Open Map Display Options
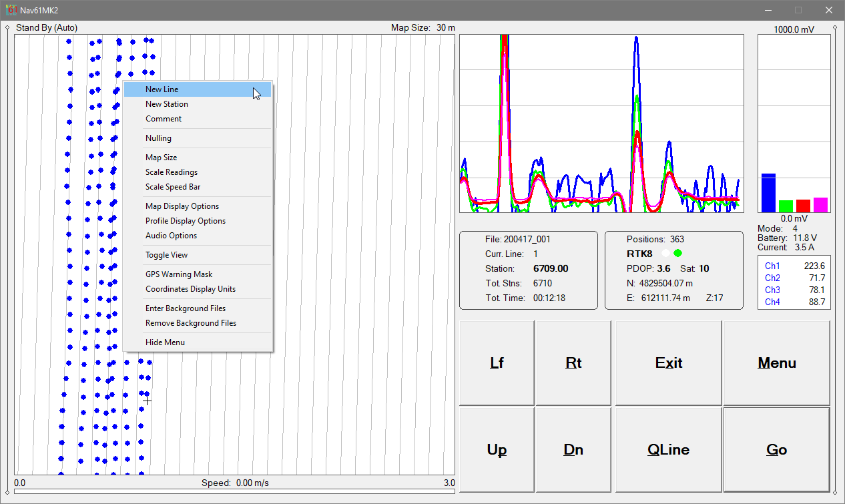Viewport: 845px width, 504px height. coord(198,206)
